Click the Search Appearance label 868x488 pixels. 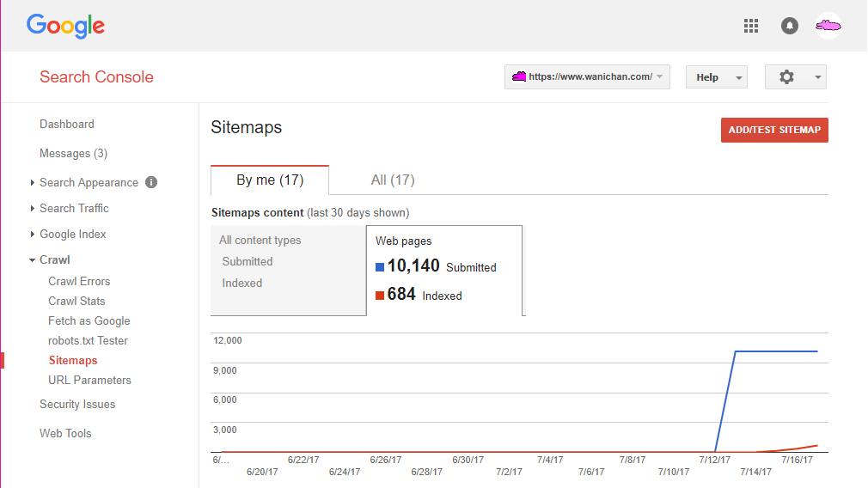(x=89, y=183)
